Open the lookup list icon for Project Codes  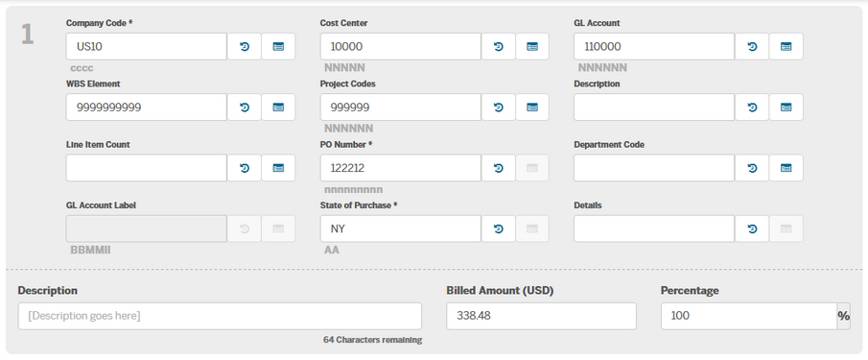532,107
